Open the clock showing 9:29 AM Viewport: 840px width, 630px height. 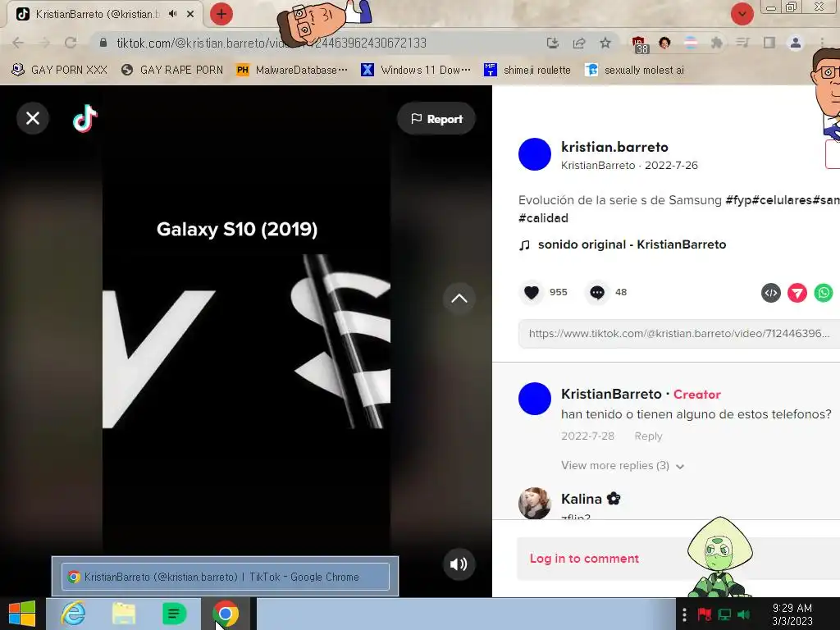point(792,614)
